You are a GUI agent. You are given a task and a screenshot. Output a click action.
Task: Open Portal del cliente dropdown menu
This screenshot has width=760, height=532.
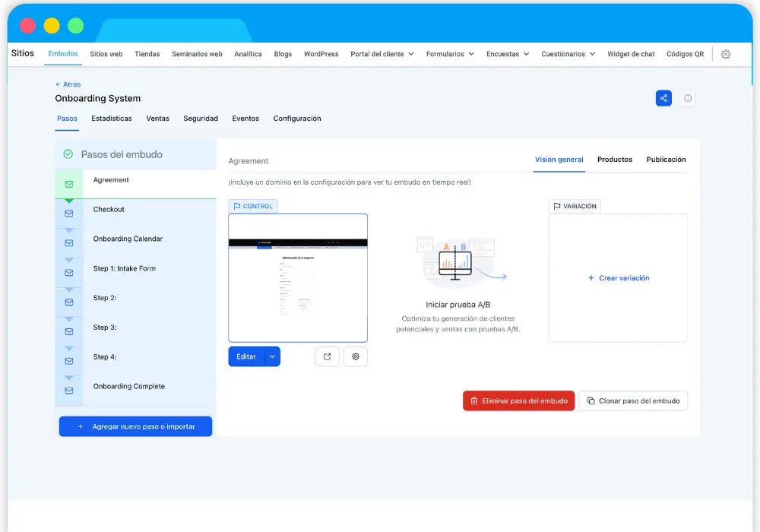382,55
